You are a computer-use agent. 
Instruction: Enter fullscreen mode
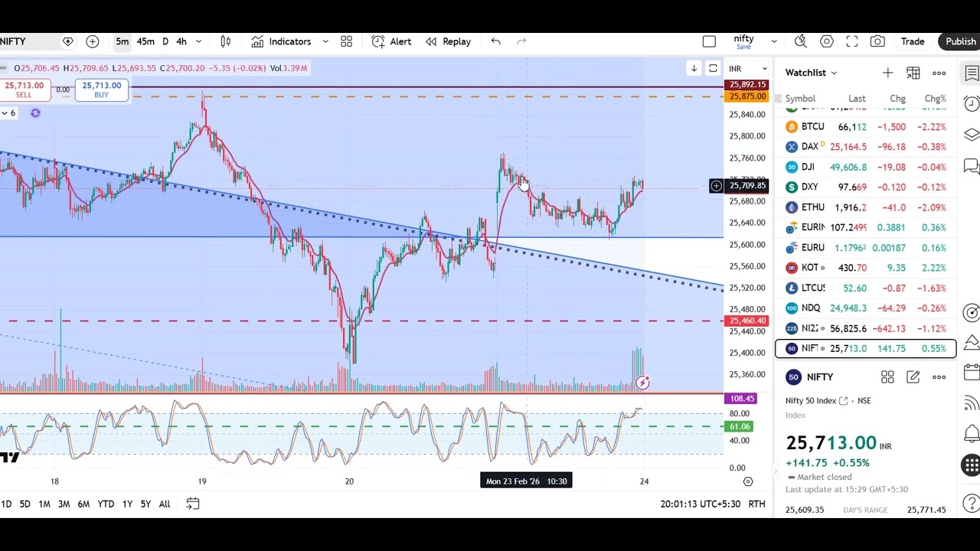tap(852, 41)
